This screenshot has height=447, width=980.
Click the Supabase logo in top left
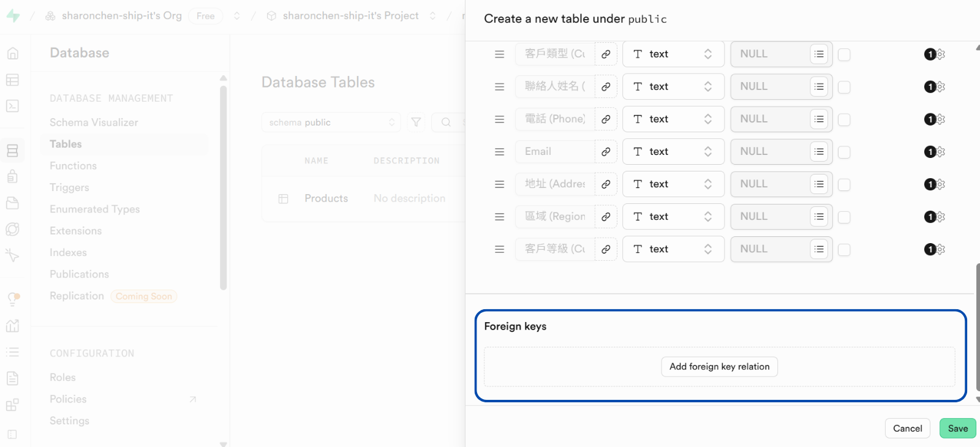click(x=13, y=16)
